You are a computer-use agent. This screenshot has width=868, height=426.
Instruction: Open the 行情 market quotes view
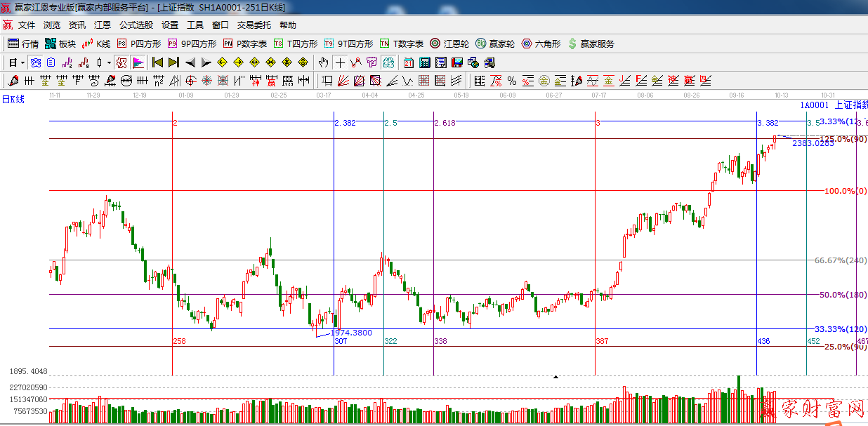(23, 44)
